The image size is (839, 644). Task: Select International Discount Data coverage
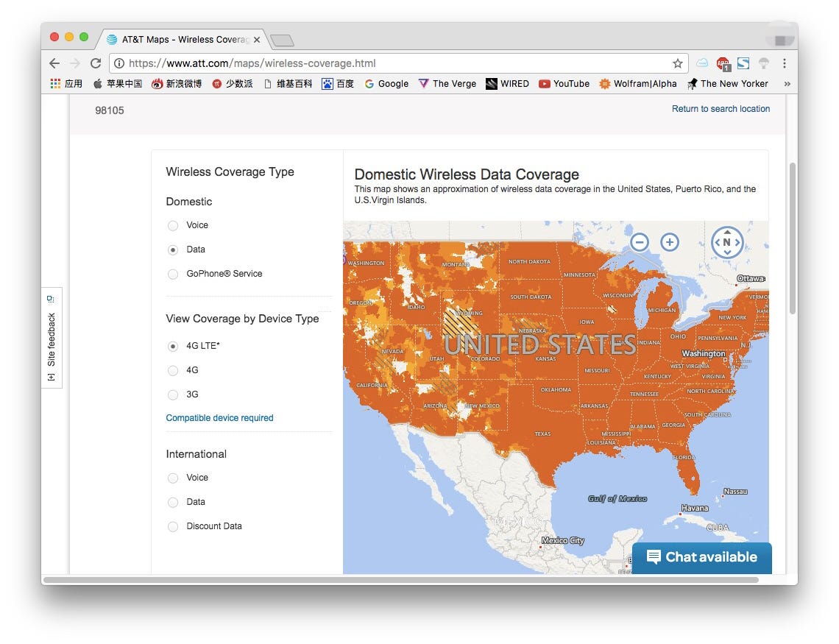(172, 527)
